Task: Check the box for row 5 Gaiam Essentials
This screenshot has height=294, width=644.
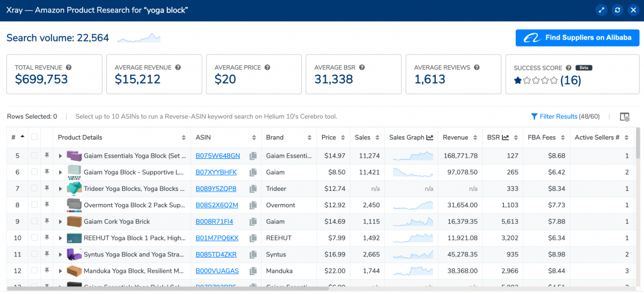Action: 35,156
